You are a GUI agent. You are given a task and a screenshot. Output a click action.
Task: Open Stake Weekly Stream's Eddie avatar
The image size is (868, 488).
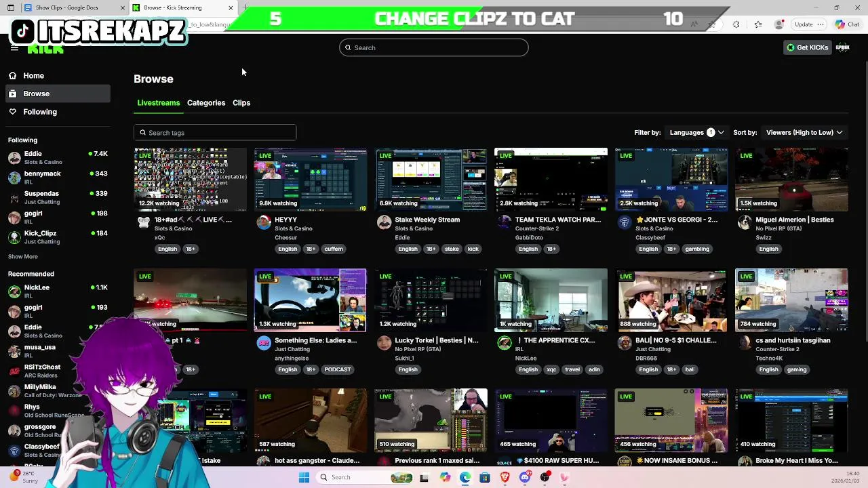[x=384, y=223]
